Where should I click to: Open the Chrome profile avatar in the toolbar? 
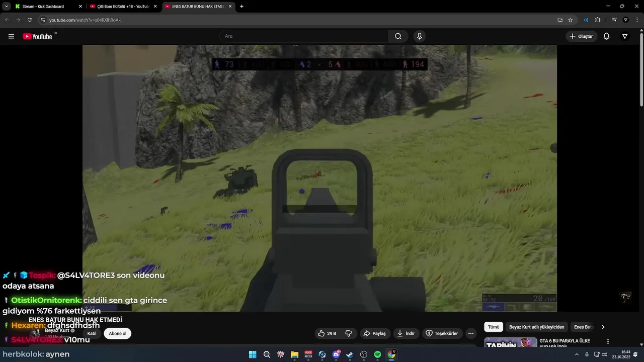click(x=626, y=20)
